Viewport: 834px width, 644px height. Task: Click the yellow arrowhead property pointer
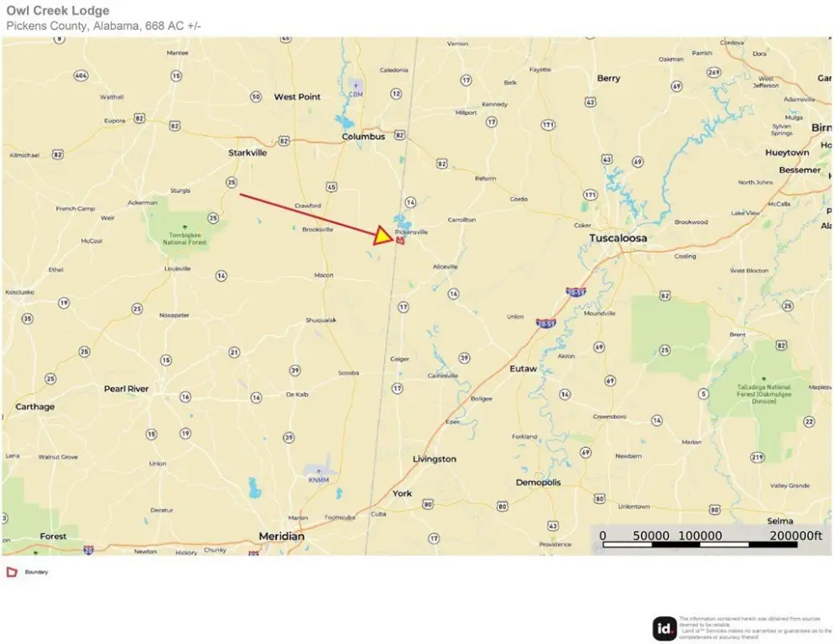[383, 236]
